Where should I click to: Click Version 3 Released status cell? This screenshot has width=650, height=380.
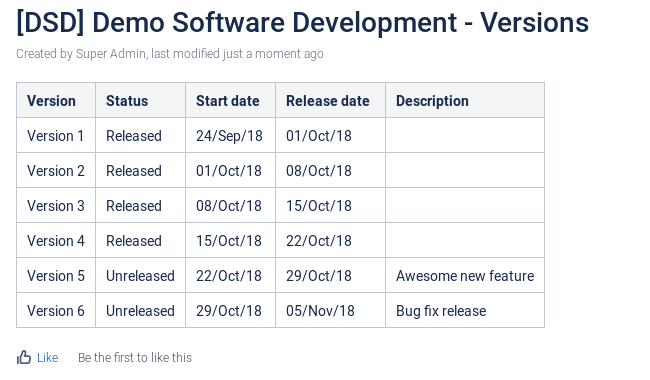(x=141, y=206)
